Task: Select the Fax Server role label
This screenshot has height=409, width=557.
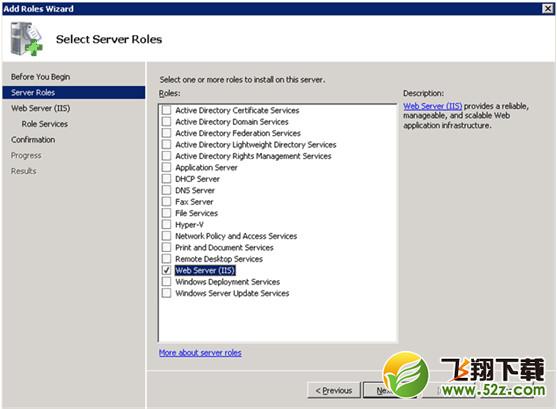Action: click(194, 202)
